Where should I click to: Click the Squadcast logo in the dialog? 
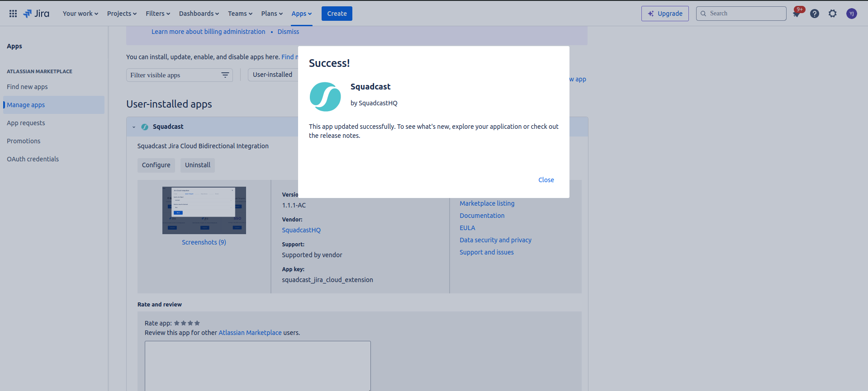coord(325,97)
